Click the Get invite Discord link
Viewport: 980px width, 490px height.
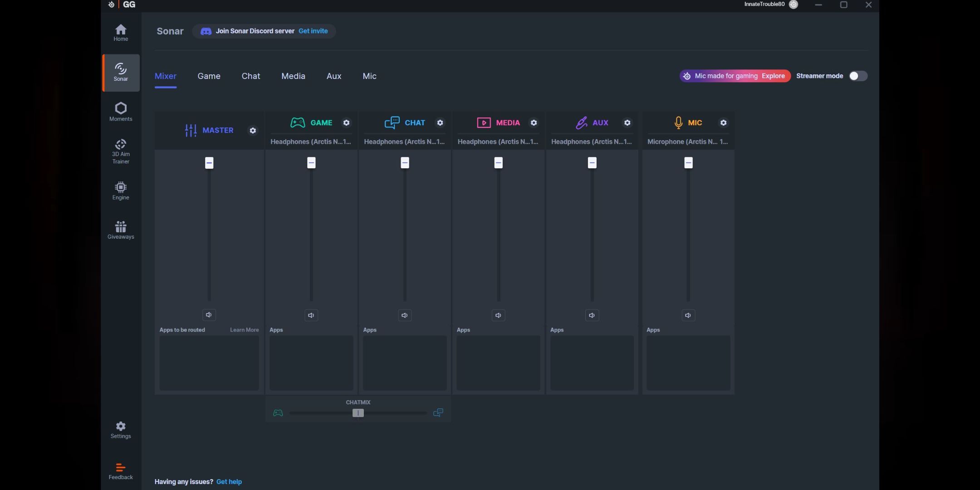pos(313,31)
